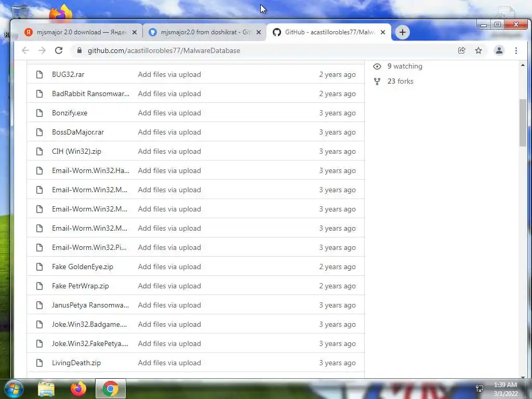Image resolution: width=532 pixels, height=399 pixels.
Task: Open the Chrome three-dot menu
Action: (516, 50)
